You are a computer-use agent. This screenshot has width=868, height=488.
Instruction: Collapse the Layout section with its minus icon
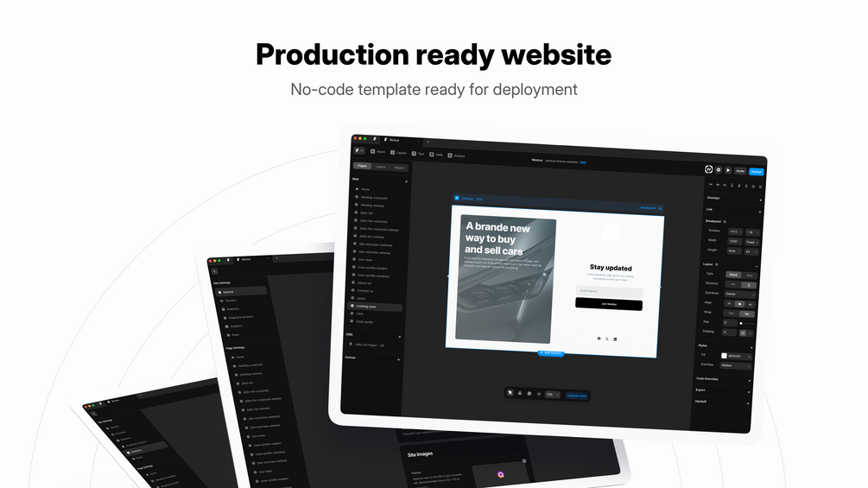757,266
